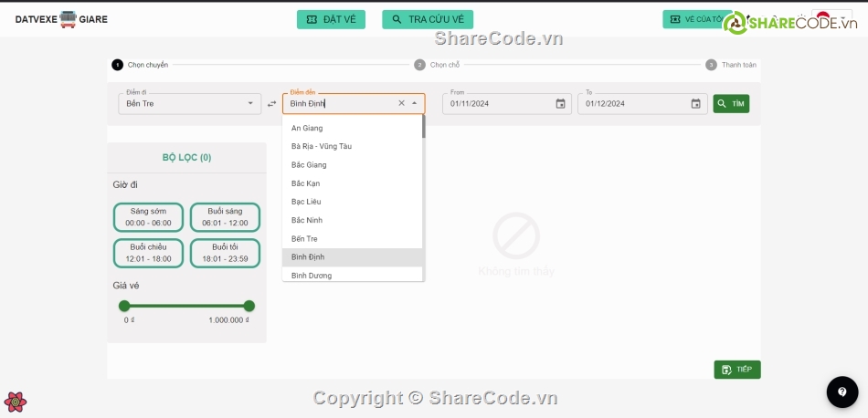
Task: Click the minimum price slider handle
Action: (124, 306)
